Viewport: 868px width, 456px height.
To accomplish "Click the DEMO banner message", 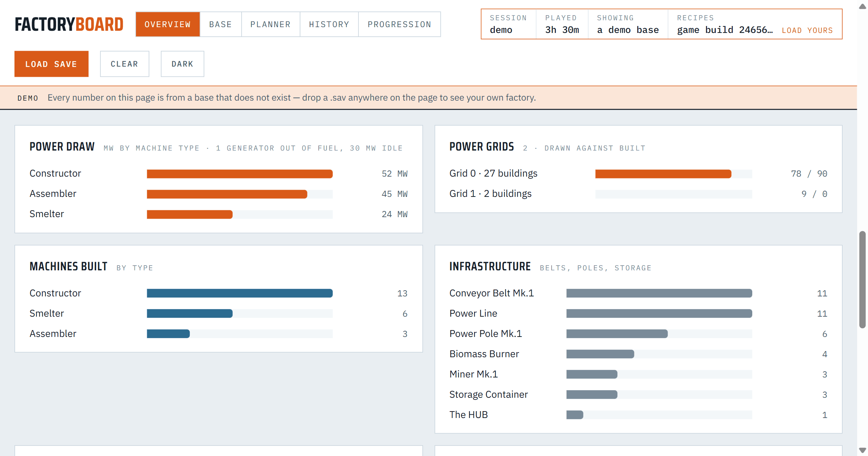I will pos(292,98).
